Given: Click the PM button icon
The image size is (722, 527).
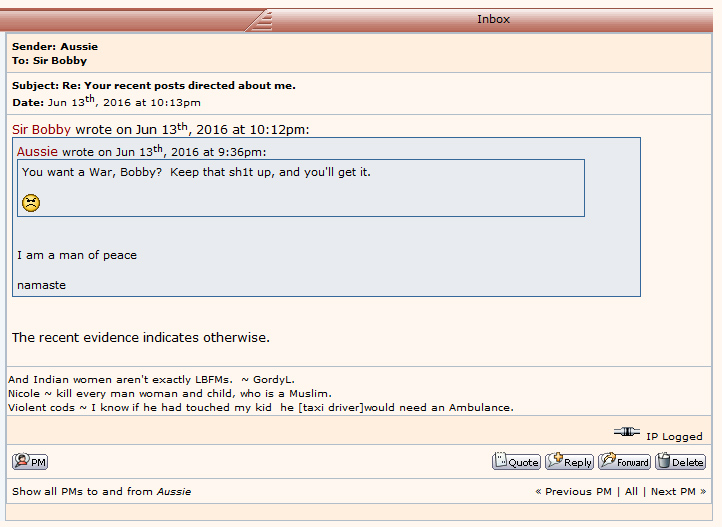Looking at the screenshot, I should 30,461.
